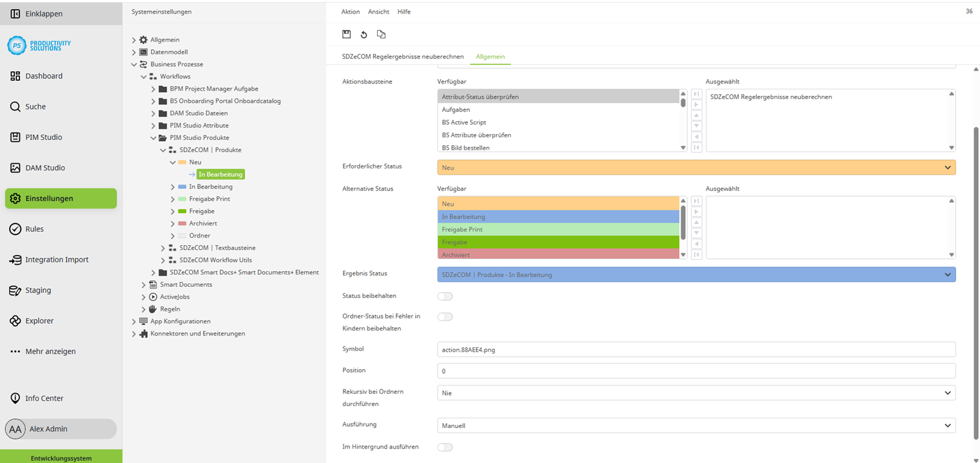Open the Aktion menu
The height and width of the screenshot is (463, 980).
(350, 12)
